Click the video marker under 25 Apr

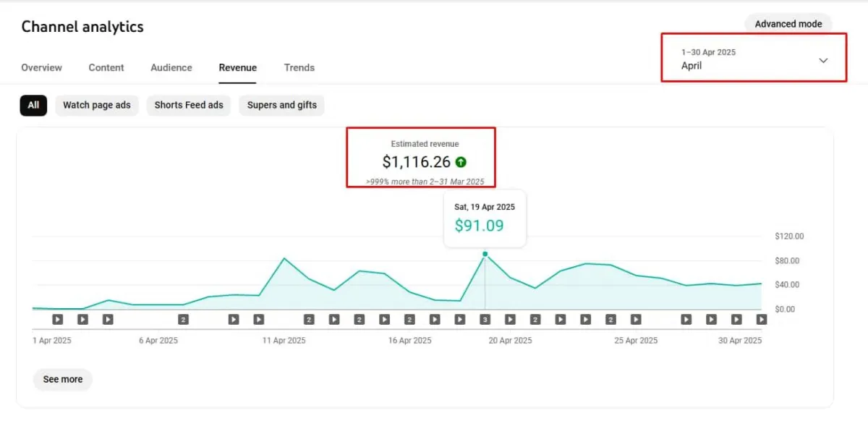click(636, 319)
